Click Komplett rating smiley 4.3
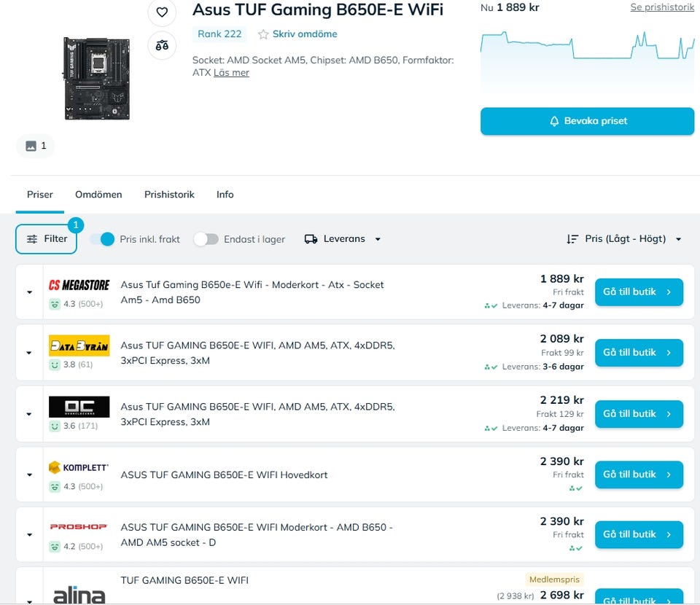The image size is (700, 605). [x=55, y=487]
